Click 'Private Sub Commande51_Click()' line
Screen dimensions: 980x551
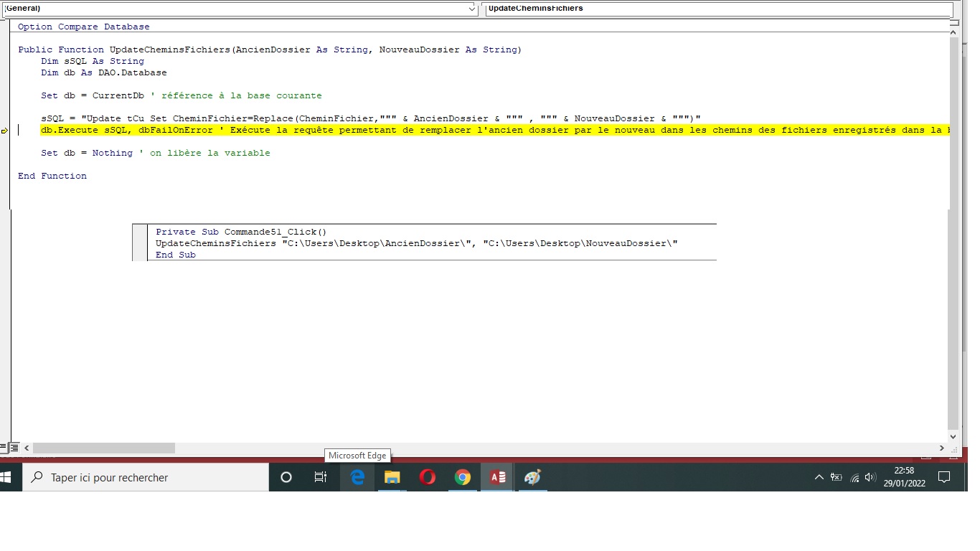click(x=241, y=232)
